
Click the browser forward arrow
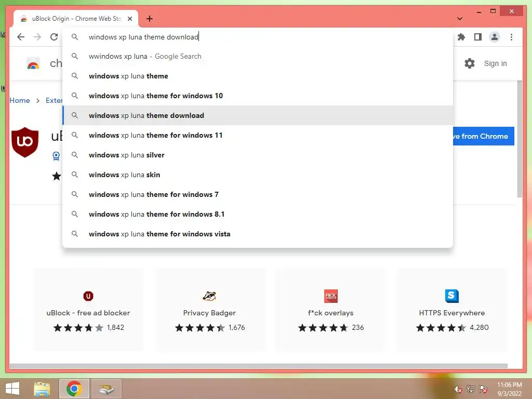tap(37, 37)
